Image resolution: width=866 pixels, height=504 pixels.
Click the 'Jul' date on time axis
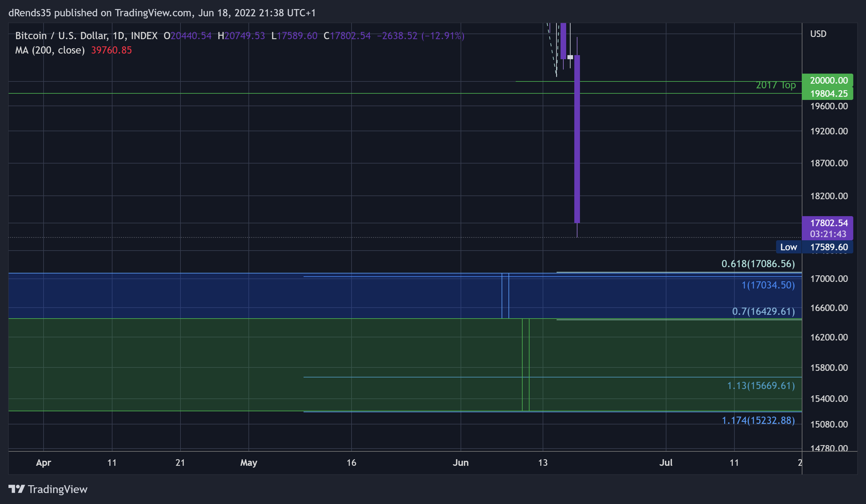(x=666, y=462)
